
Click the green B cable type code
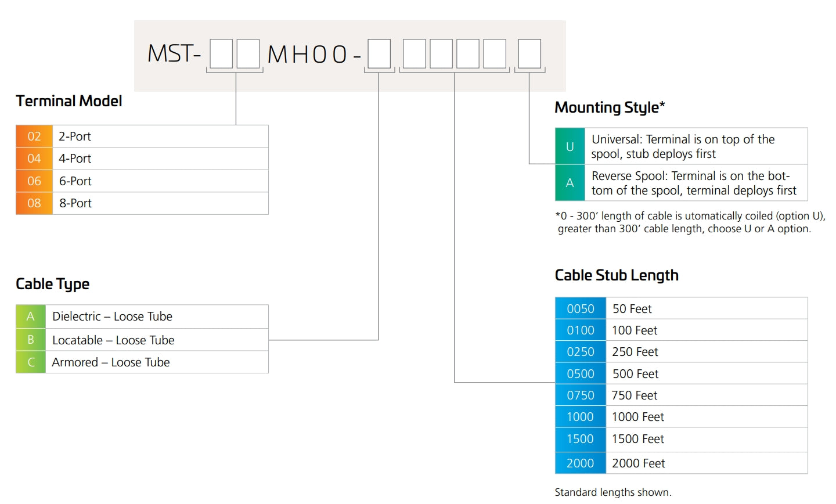pos(31,340)
